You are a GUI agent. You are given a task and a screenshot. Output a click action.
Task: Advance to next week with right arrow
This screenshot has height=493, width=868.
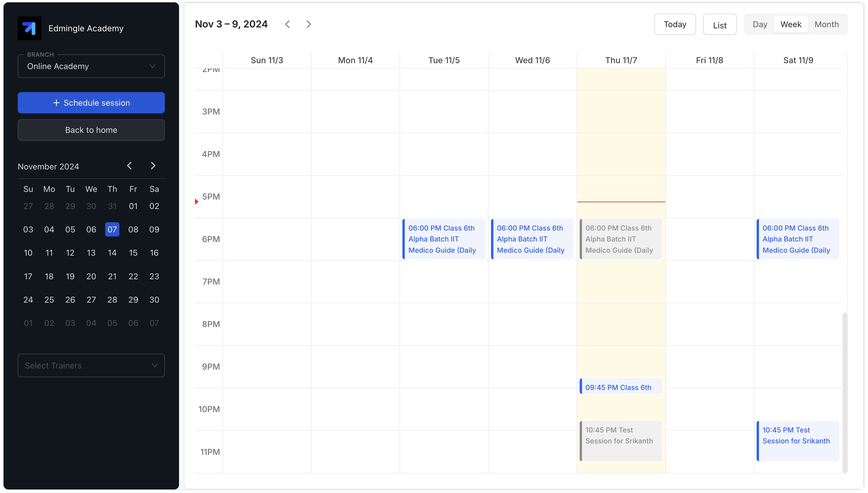click(308, 25)
